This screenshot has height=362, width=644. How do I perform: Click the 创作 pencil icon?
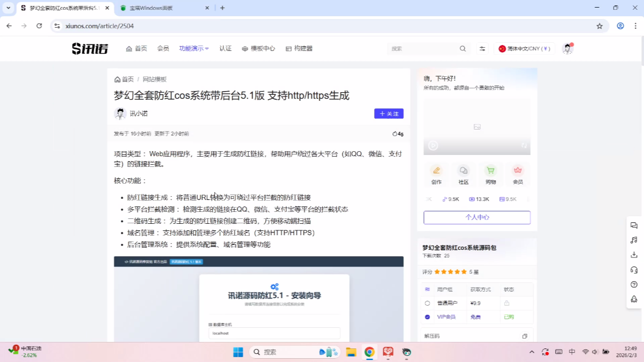[x=436, y=171]
